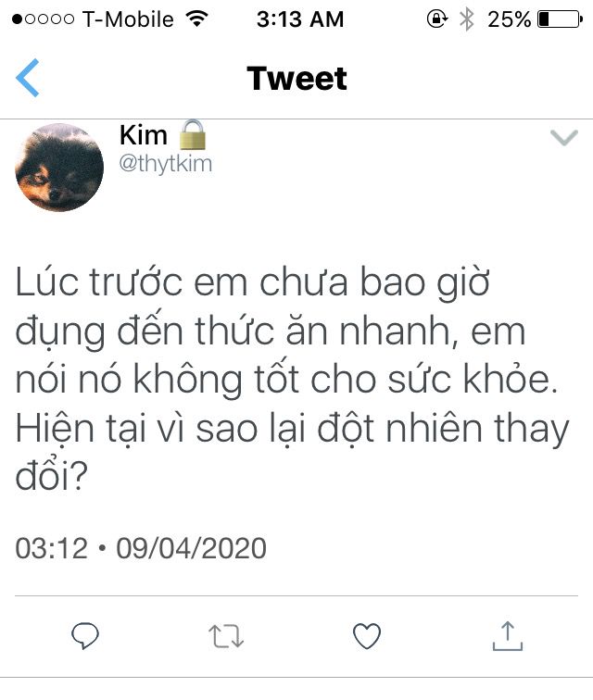Viewport: 593px width, 700px height.
Task: Tap the Wi-Fi status icon
Action: pyautogui.click(x=197, y=19)
